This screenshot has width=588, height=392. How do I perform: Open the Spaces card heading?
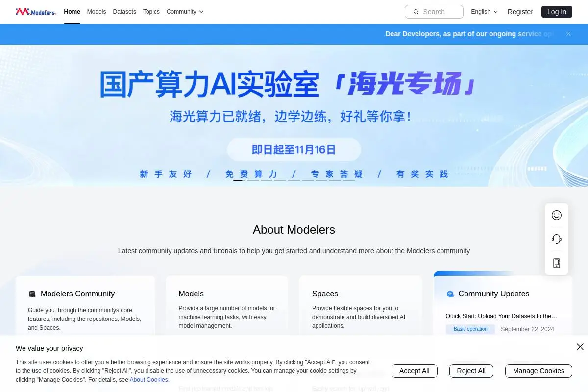tap(325, 294)
